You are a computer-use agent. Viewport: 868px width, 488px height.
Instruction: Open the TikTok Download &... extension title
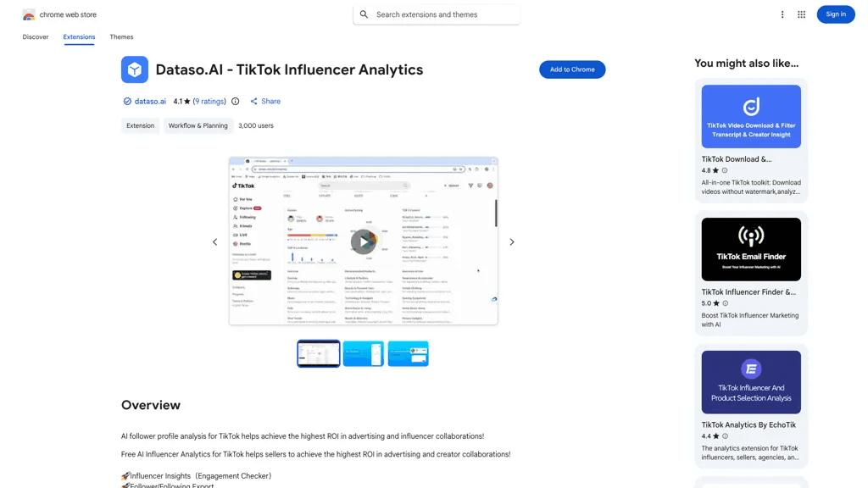[737, 158]
